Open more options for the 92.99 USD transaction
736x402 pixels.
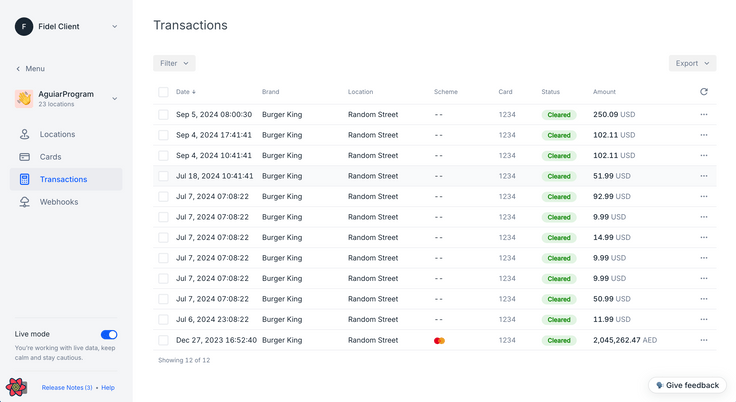[x=704, y=197]
